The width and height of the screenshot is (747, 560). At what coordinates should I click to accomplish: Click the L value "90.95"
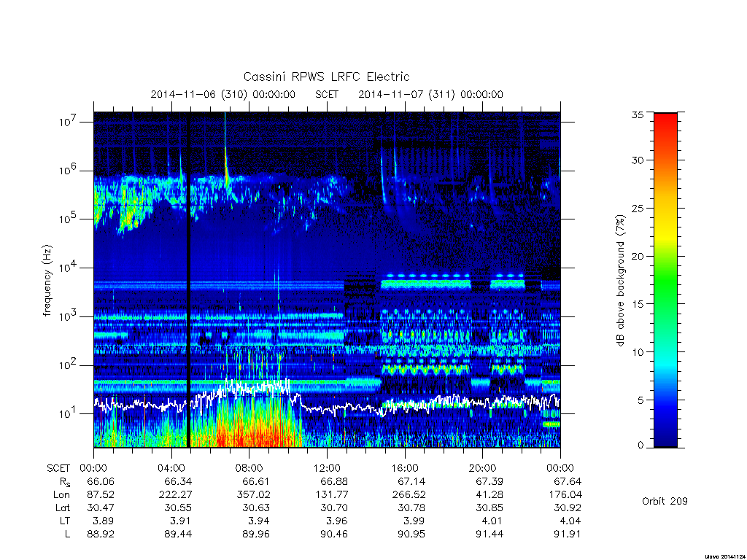click(411, 534)
